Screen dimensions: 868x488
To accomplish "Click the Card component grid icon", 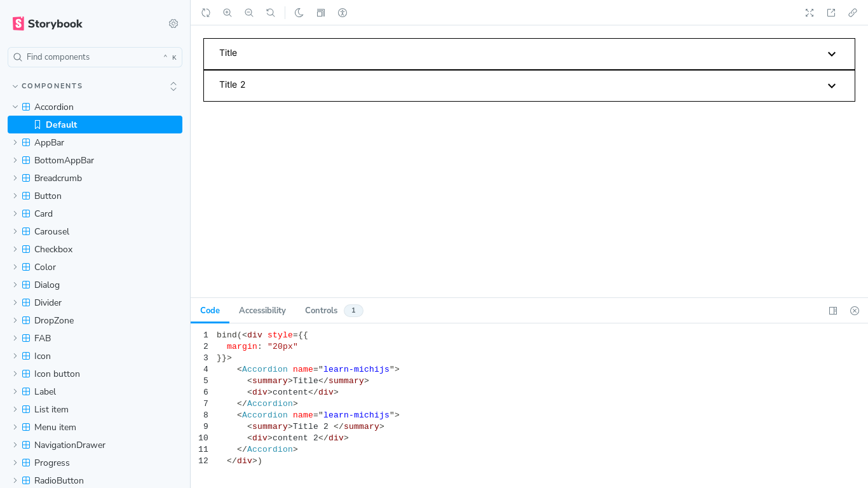I will pyautogui.click(x=26, y=213).
